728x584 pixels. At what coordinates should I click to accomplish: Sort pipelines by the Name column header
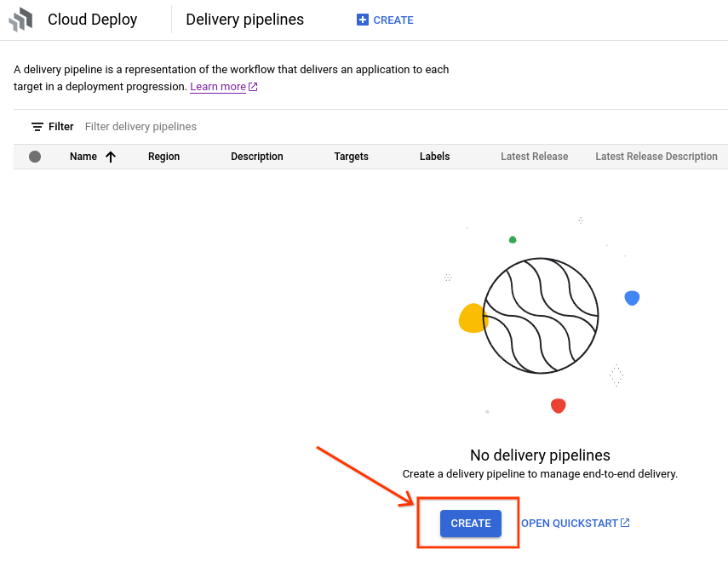click(83, 157)
